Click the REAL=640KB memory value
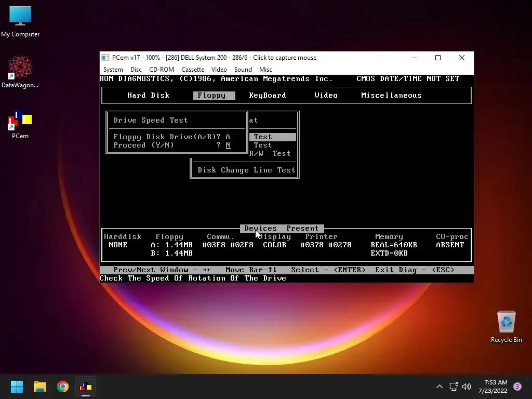The image size is (532, 399). tap(394, 245)
